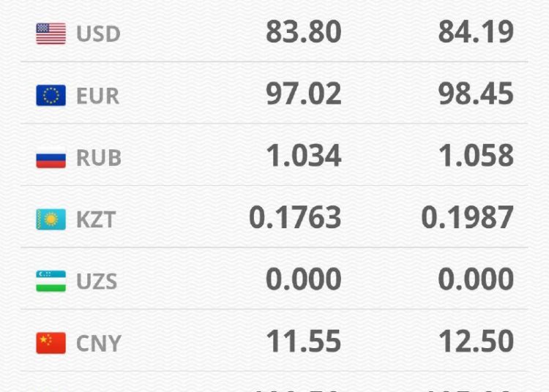The height and width of the screenshot is (392, 549).
Task: Click the Uzbekistan flag icon
Action: (x=51, y=281)
